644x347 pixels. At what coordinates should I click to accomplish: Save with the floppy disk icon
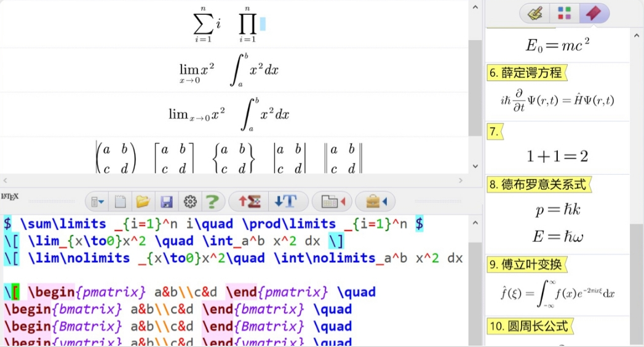tap(166, 201)
